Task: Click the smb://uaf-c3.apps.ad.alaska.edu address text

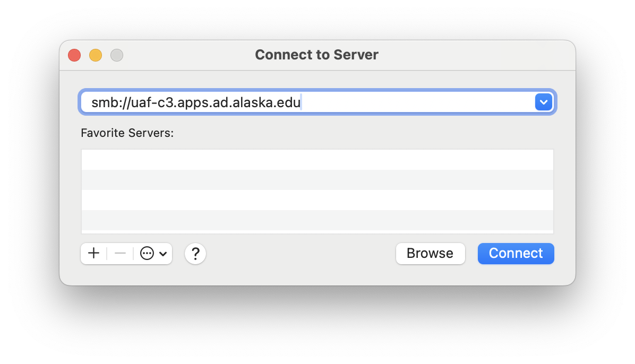Action: point(196,102)
